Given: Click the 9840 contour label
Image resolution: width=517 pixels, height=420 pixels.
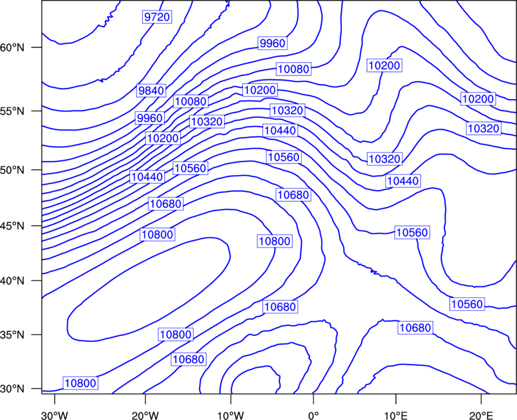Looking at the screenshot, I should [151, 90].
